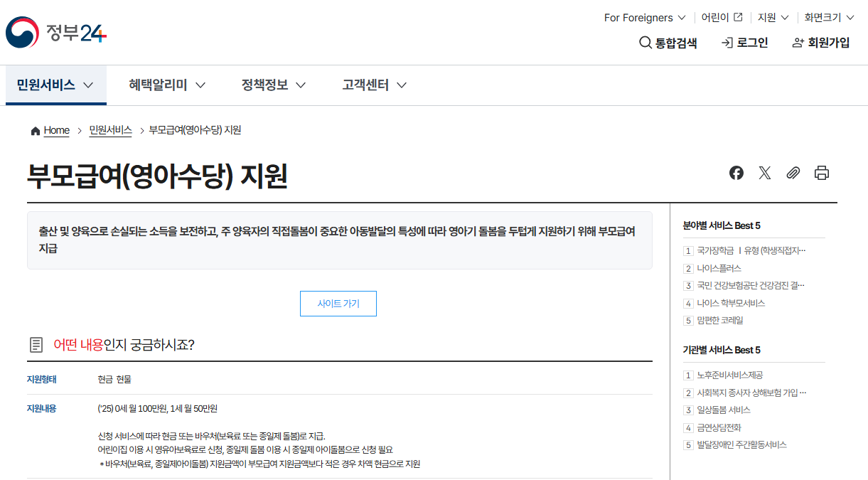Follow the 민원서비스 breadcrumb link
The width and height of the screenshot is (868, 480).
pyautogui.click(x=111, y=130)
